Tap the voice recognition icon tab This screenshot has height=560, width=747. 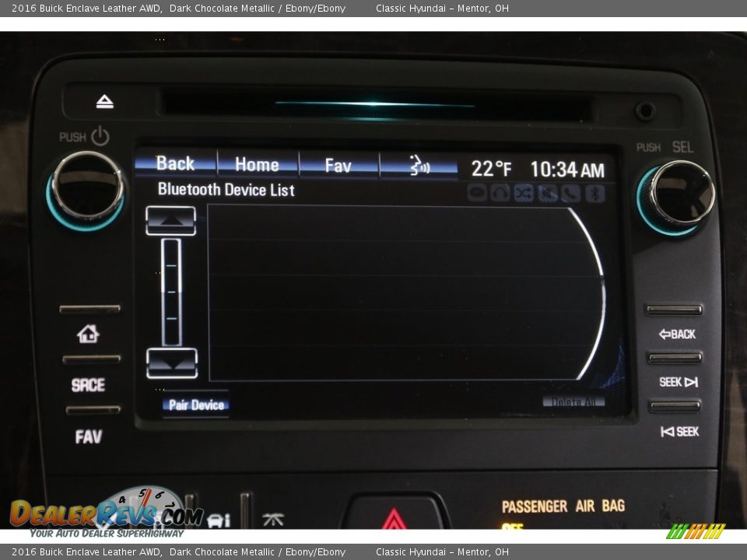pyautogui.click(x=419, y=165)
